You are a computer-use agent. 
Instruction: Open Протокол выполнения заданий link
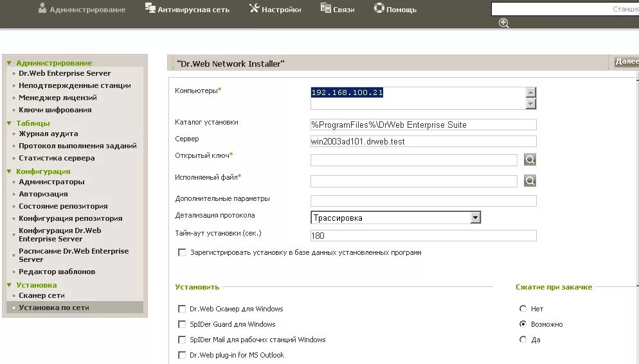(77, 146)
